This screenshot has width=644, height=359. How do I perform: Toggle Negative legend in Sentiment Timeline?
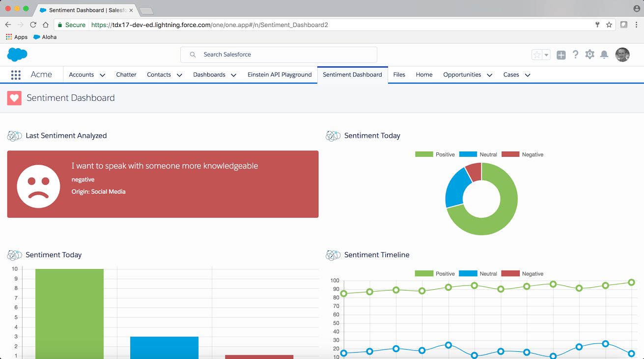pyautogui.click(x=522, y=273)
